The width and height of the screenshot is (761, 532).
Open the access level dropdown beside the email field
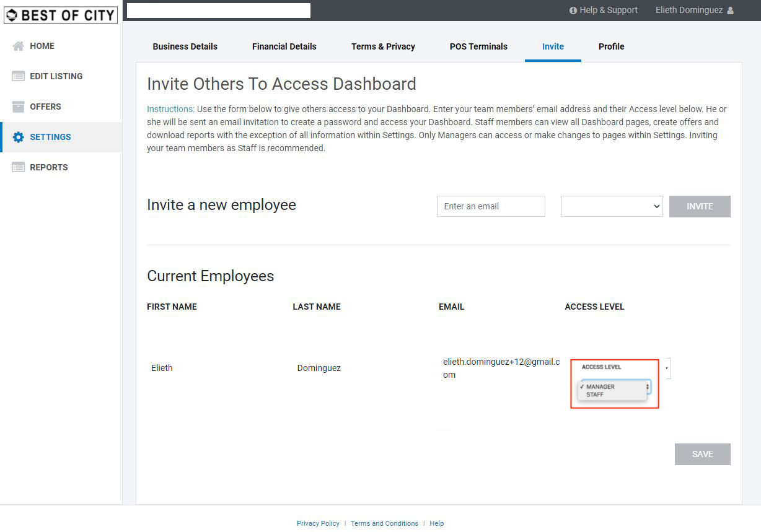tap(612, 206)
